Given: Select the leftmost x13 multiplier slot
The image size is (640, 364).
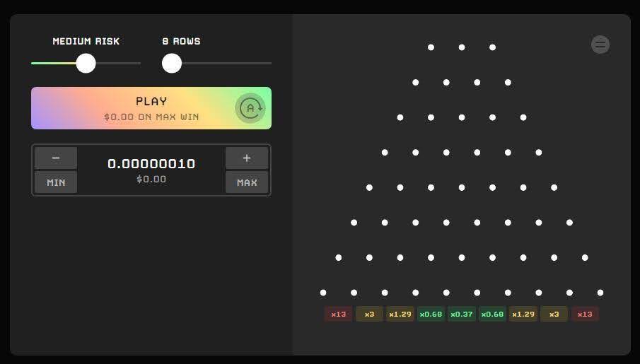Looking at the screenshot, I should [x=338, y=314].
